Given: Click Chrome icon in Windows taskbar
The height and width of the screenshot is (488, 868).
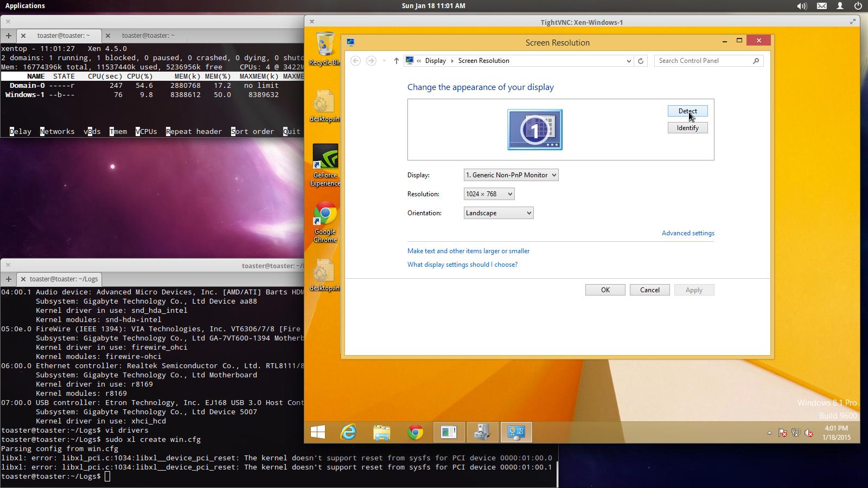Looking at the screenshot, I should pos(416,432).
